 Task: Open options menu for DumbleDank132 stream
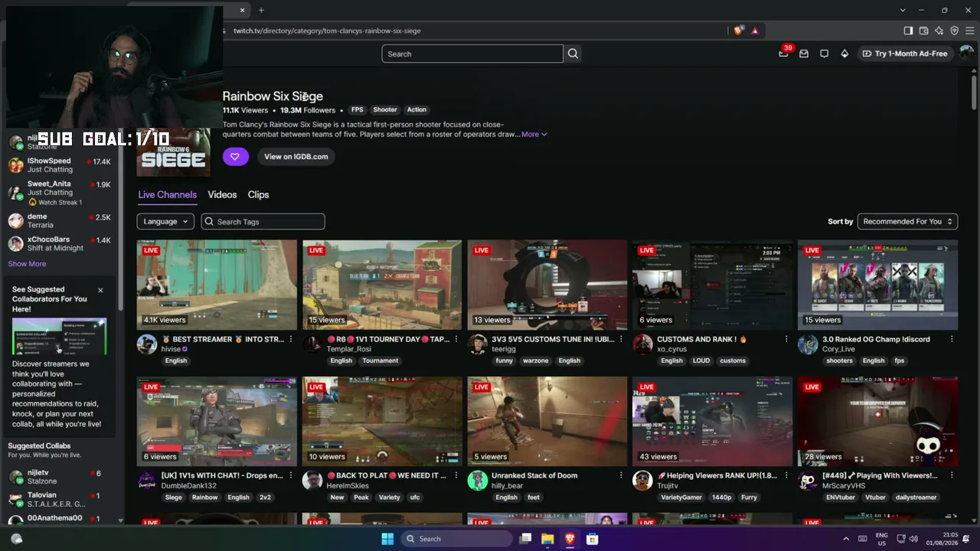290,476
